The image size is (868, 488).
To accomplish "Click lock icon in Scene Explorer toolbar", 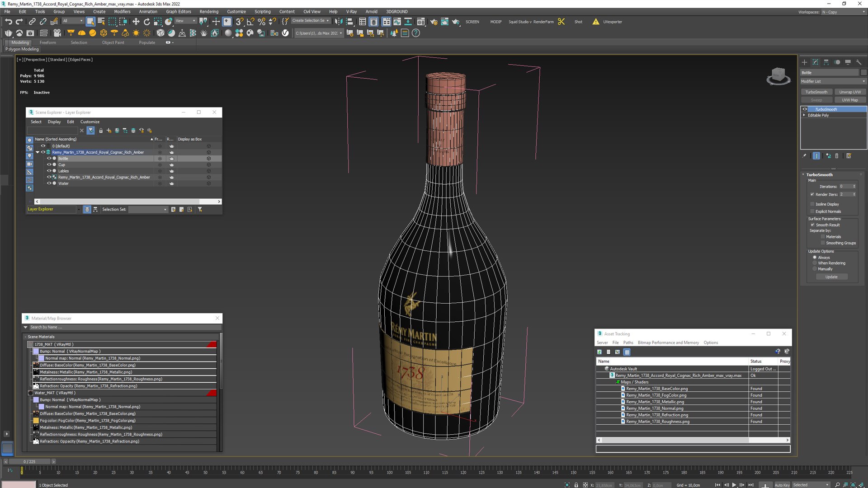I will [101, 131].
